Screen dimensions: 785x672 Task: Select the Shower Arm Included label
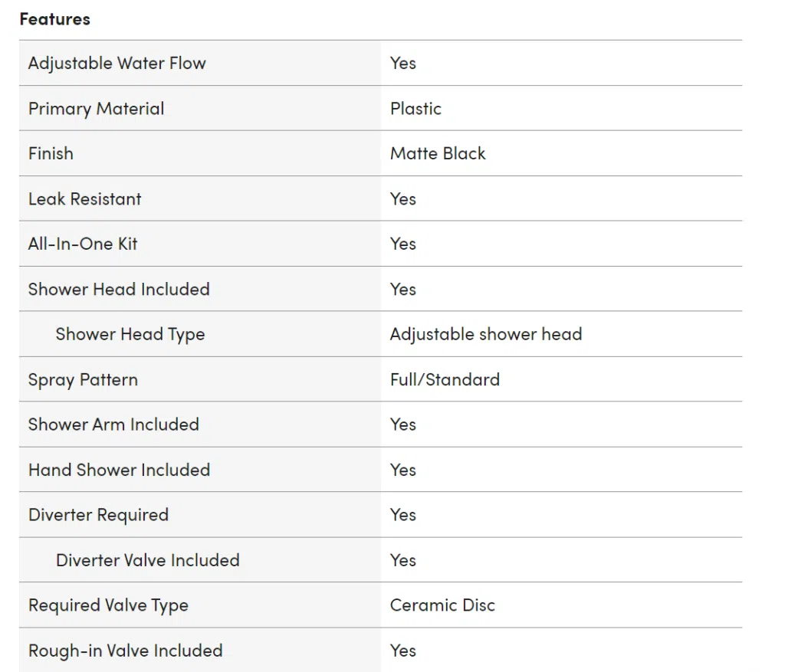click(113, 425)
